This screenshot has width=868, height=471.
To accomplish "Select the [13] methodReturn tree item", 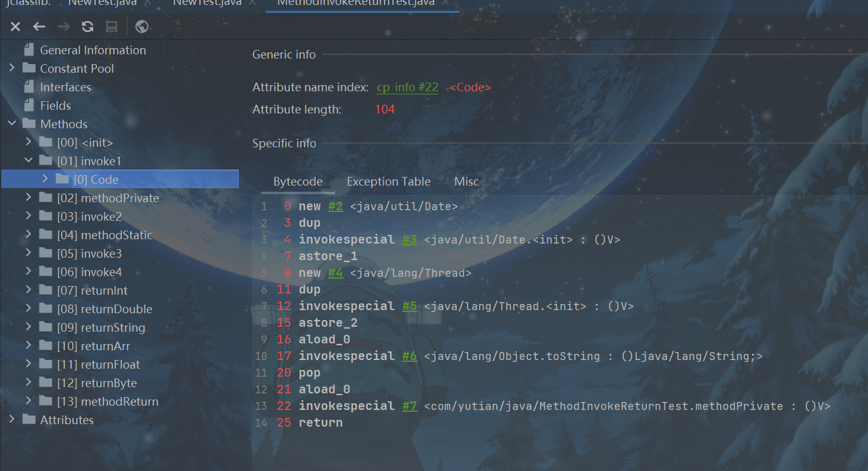I will click(107, 401).
